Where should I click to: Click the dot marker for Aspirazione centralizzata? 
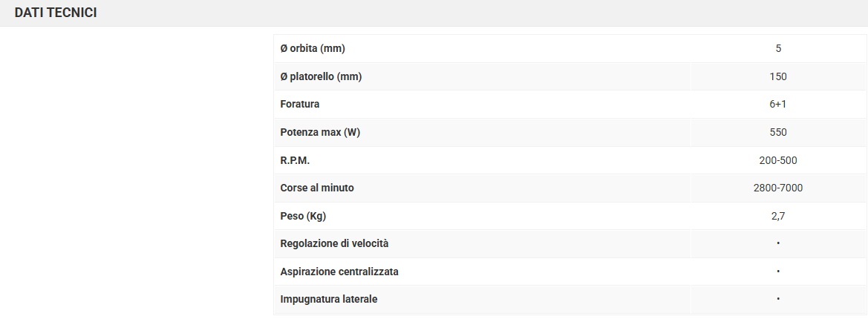[x=778, y=272]
